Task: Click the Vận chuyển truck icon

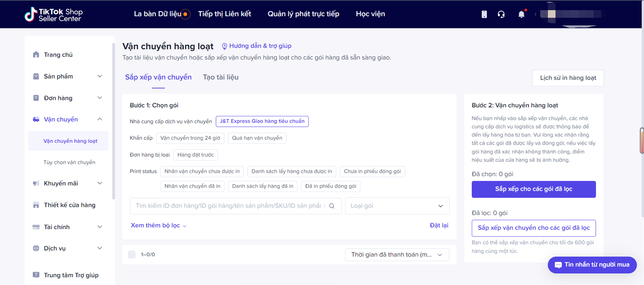Action: coord(36,119)
